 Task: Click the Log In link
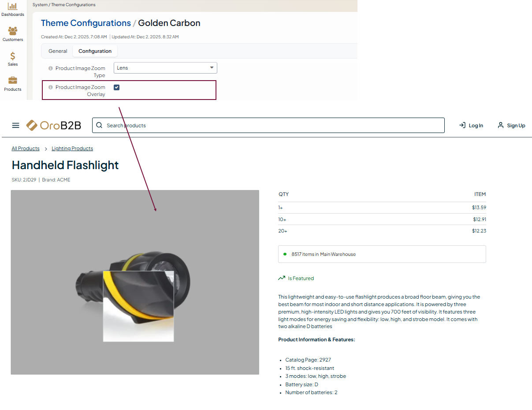click(471, 126)
